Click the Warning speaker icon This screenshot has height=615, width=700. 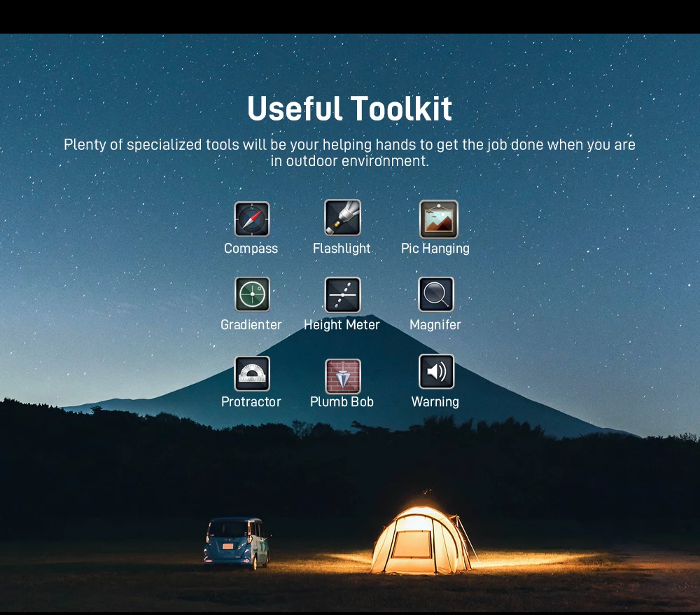[x=436, y=371]
